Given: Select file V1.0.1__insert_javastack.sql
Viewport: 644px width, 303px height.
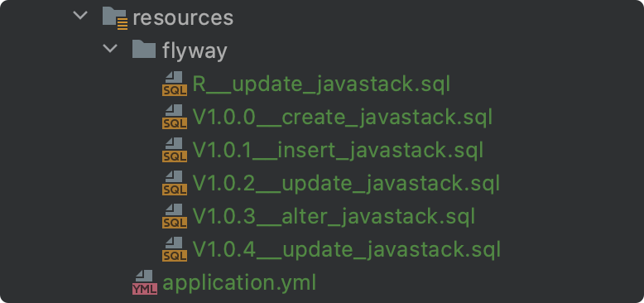Looking at the screenshot, I should click(x=338, y=151).
